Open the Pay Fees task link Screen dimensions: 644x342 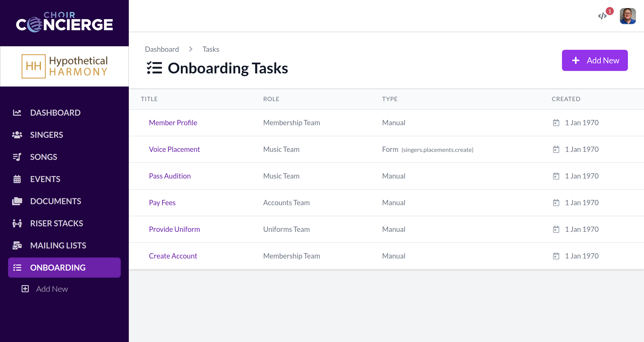(162, 203)
